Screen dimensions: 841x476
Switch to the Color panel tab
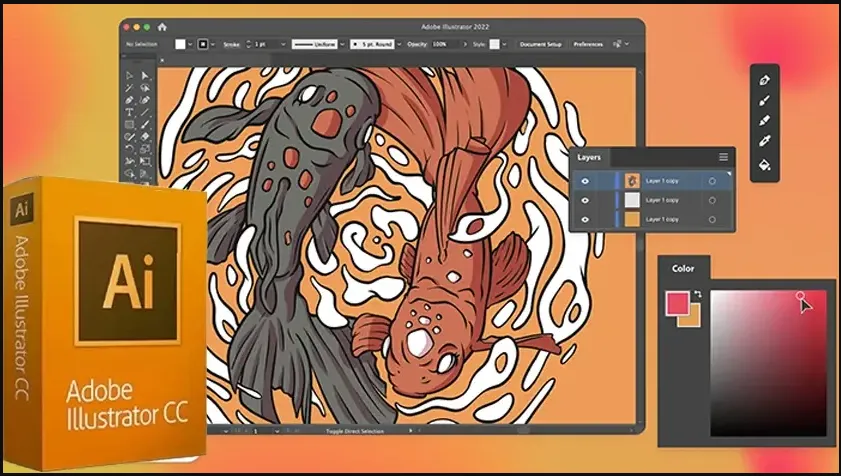click(683, 268)
